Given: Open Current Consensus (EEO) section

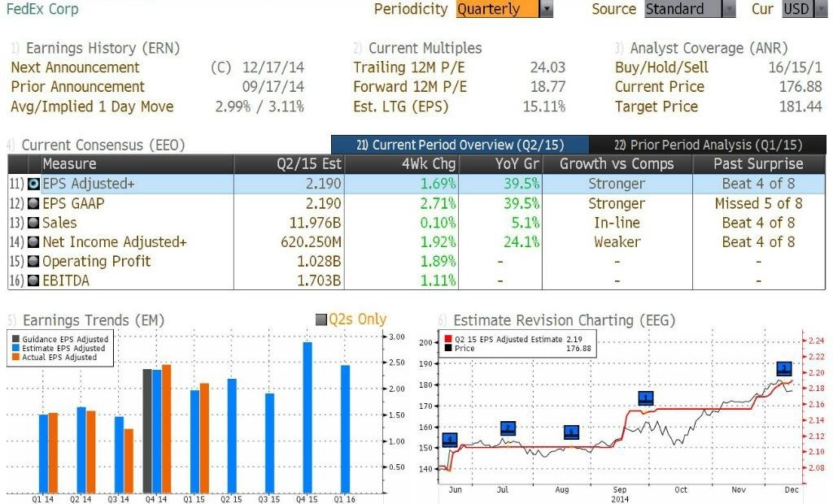Looking at the screenshot, I should [103, 145].
